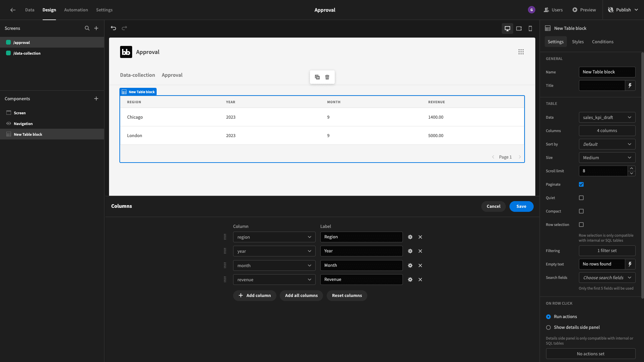Image resolution: width=644 pixels, height=362 pixels.
Task: Switch to tablet preview icon
Action: coord(519,28)
